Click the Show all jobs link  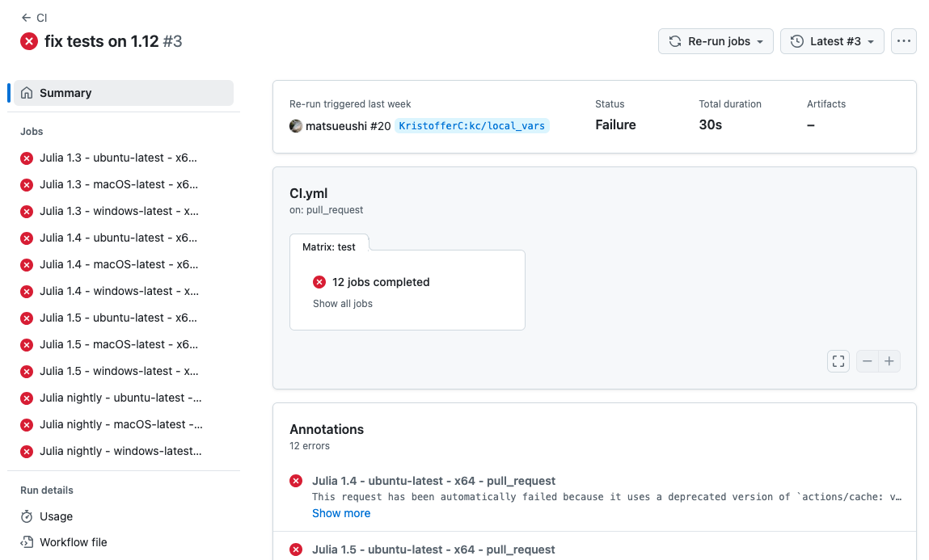343,304
